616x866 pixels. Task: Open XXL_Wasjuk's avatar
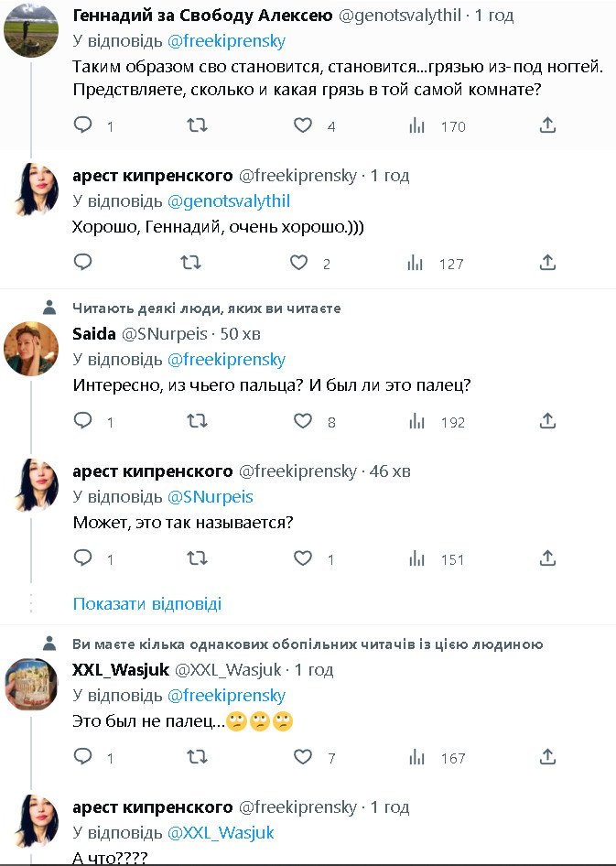tap(31, 685)
